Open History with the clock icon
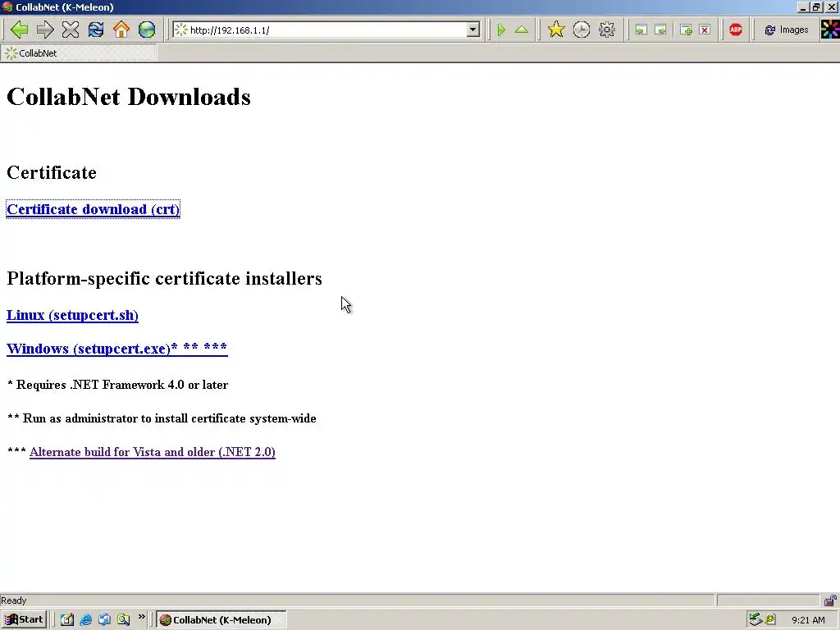This screenshot has width=840, height=630. coord(582,30)
